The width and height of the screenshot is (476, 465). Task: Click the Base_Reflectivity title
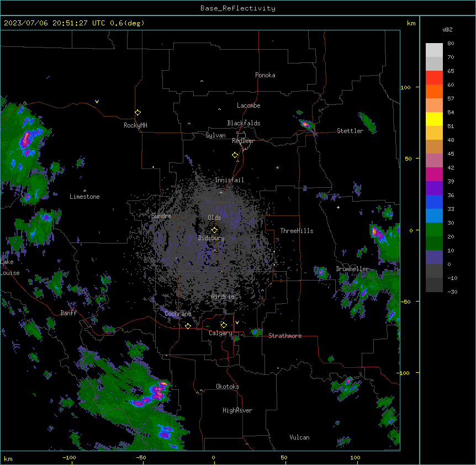click(238, 8)
